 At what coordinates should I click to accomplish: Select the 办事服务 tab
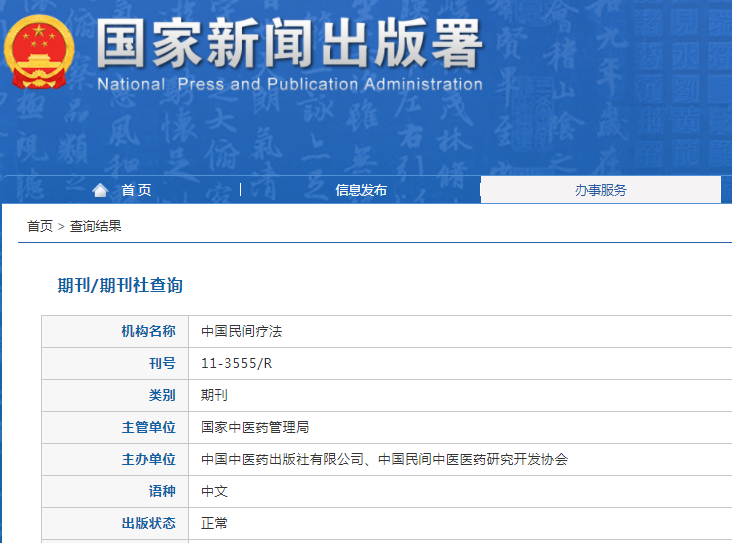click(x=601, y=190)
